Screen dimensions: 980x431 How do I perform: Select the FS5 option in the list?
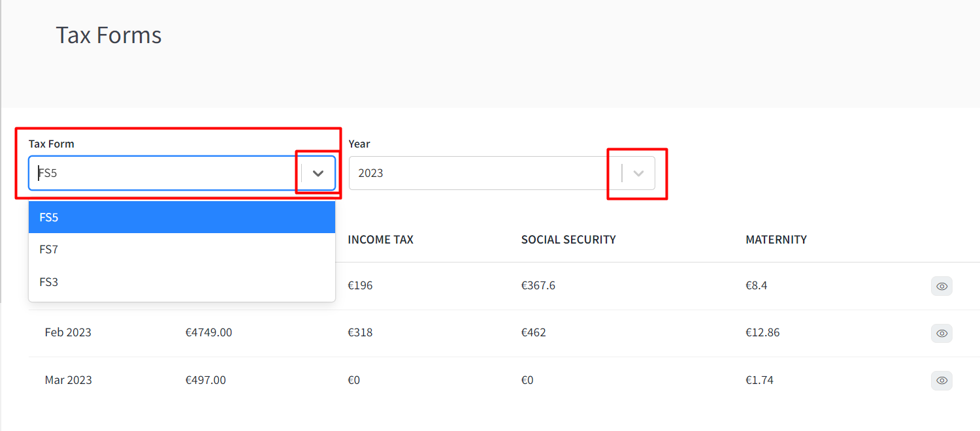coord(182,217)
